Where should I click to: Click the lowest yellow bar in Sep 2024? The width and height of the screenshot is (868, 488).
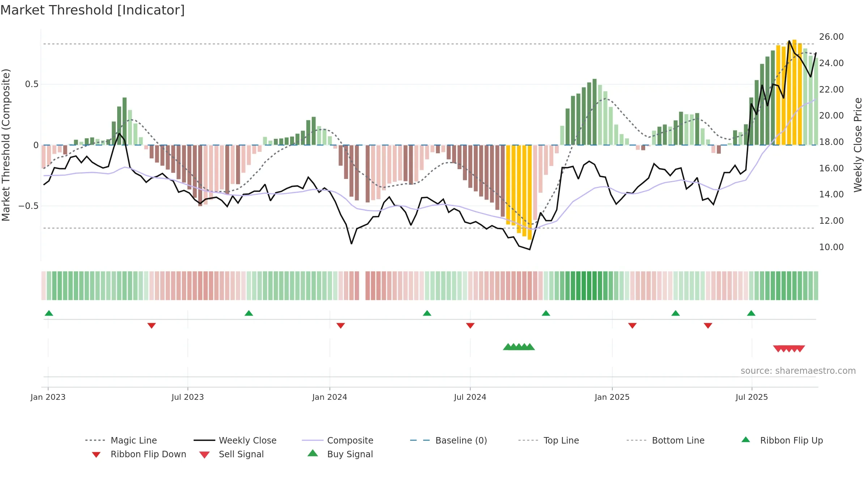530,192
